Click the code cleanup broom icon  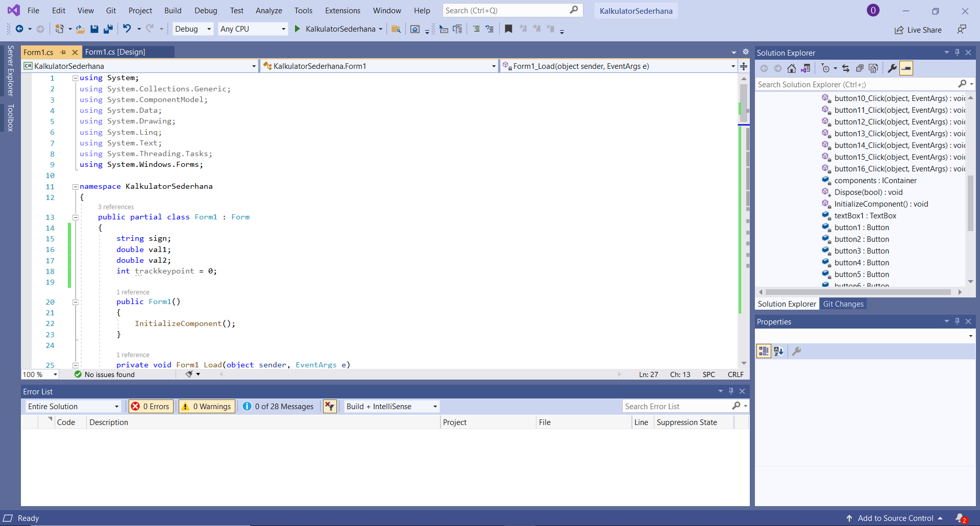189,374
